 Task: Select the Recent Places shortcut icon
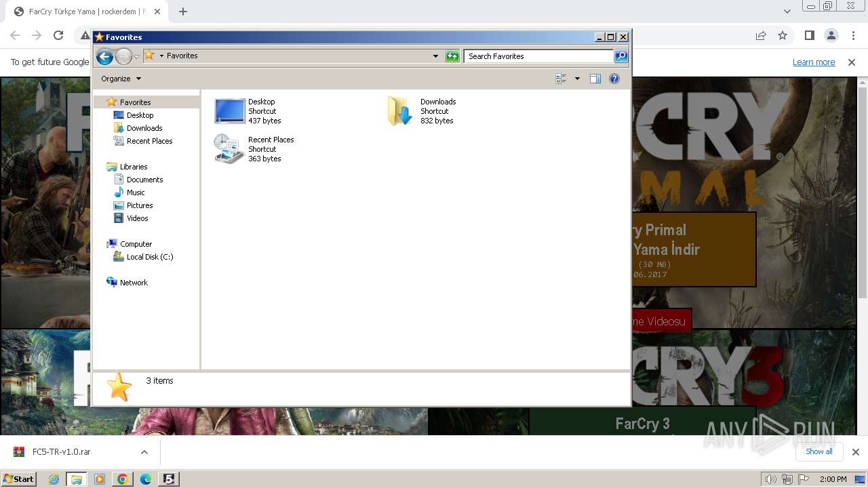229,148
